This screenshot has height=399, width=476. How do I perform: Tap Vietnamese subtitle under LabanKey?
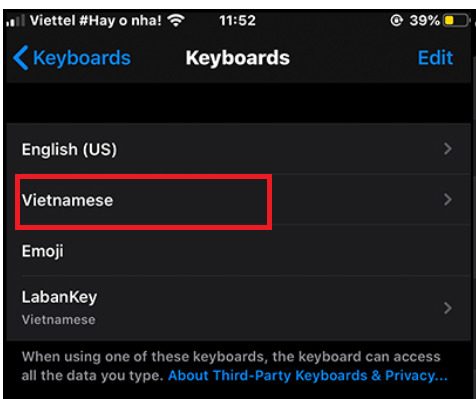(59, 320)
